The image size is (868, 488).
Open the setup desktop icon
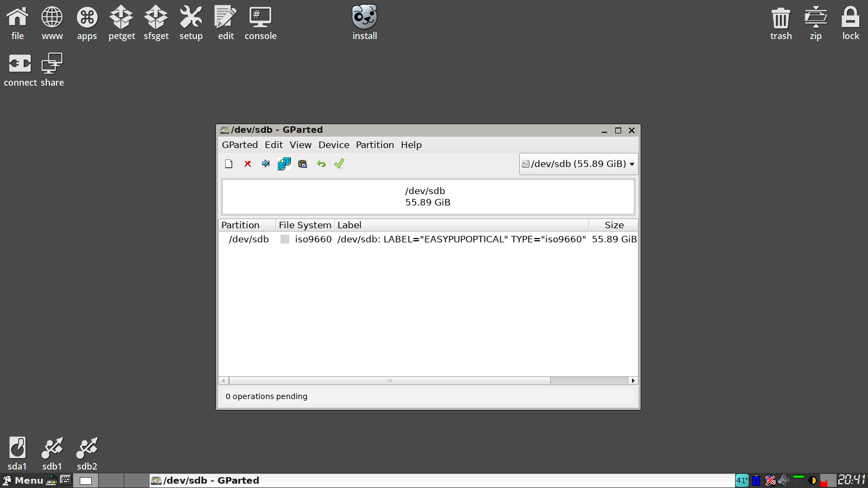[191, 23]
